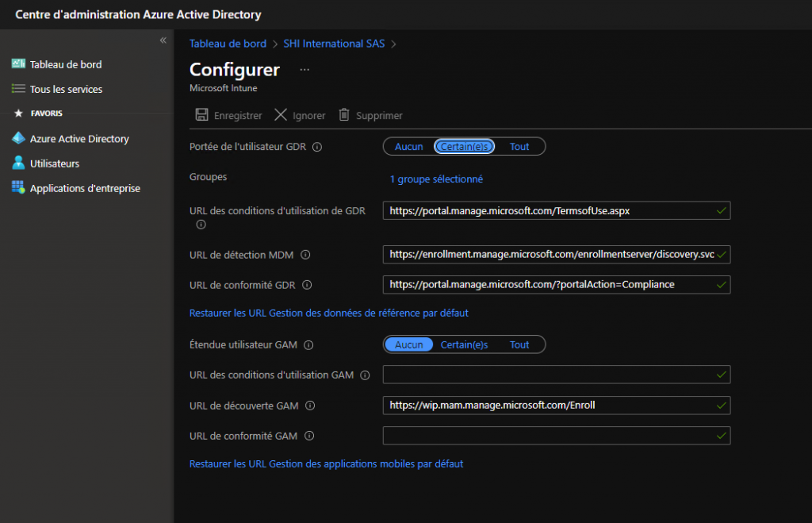Show info for URL des conditions d'utilisation GAM

365,375
